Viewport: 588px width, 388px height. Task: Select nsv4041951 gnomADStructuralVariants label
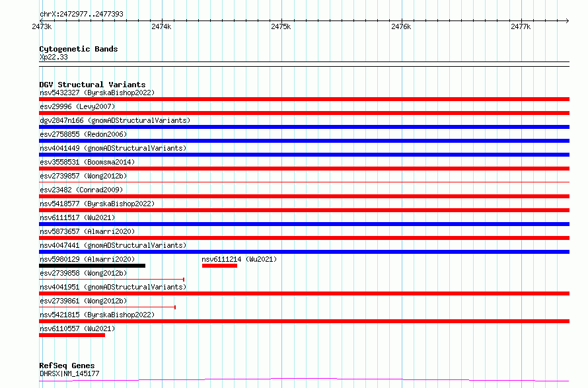click(113, 287)
